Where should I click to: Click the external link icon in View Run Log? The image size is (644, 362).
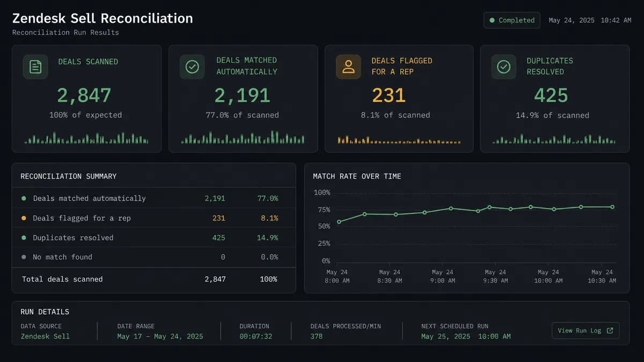610,330
